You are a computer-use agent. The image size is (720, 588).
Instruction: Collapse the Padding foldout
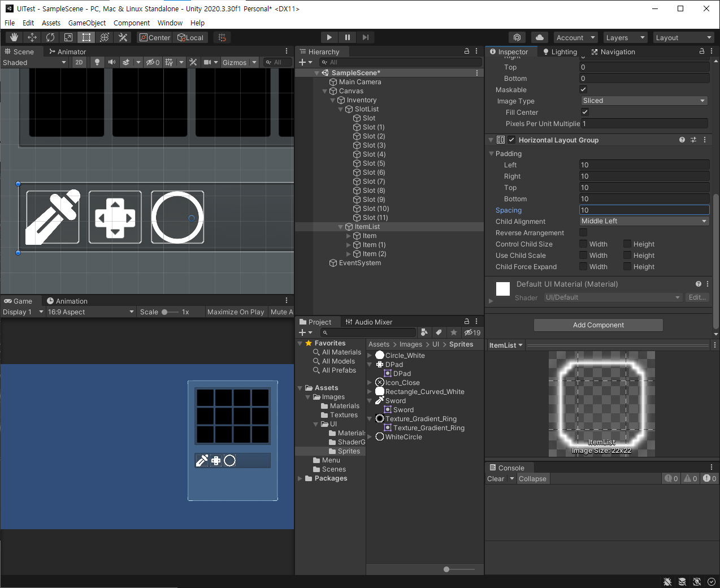(x=491, y=153)
